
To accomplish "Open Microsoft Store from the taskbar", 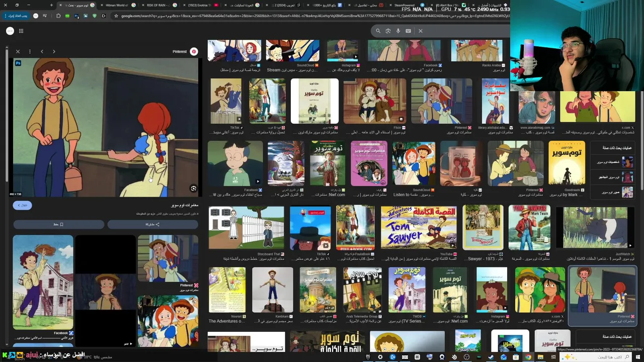I will pos(516,357).
